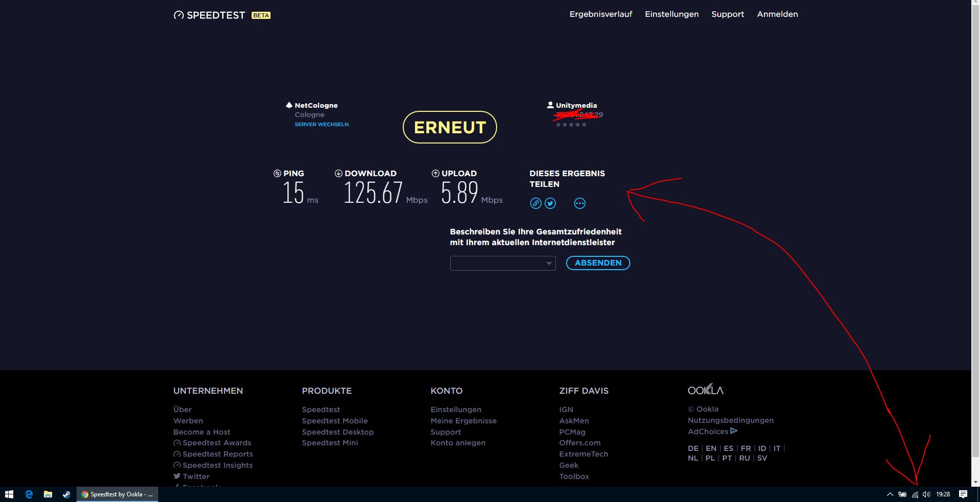The height and width of the screenshot is (502, 980).
Task: Click scrollbar down arrow
Action: tap(975, 482)
